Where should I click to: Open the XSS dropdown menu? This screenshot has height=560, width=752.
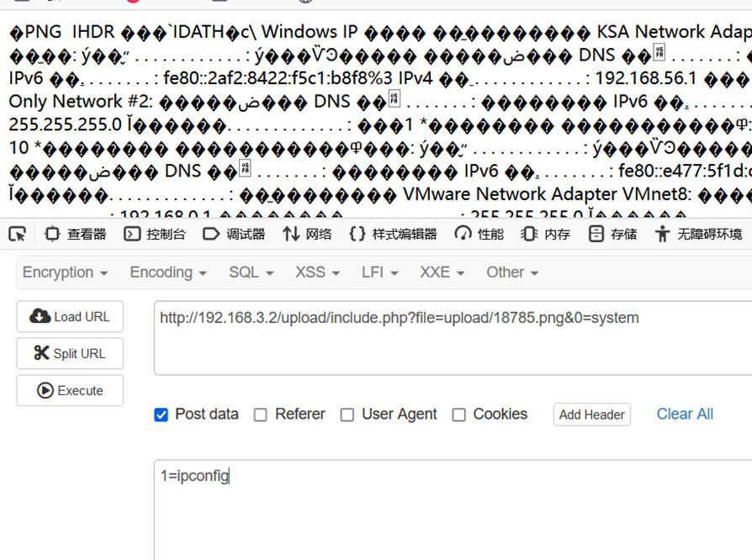(x=317, y=272)
